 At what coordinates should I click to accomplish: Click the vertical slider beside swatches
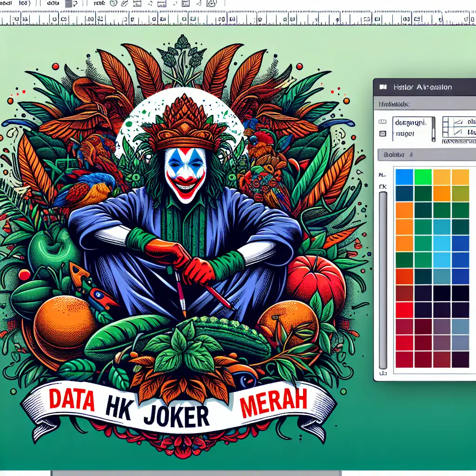point(383,280)
